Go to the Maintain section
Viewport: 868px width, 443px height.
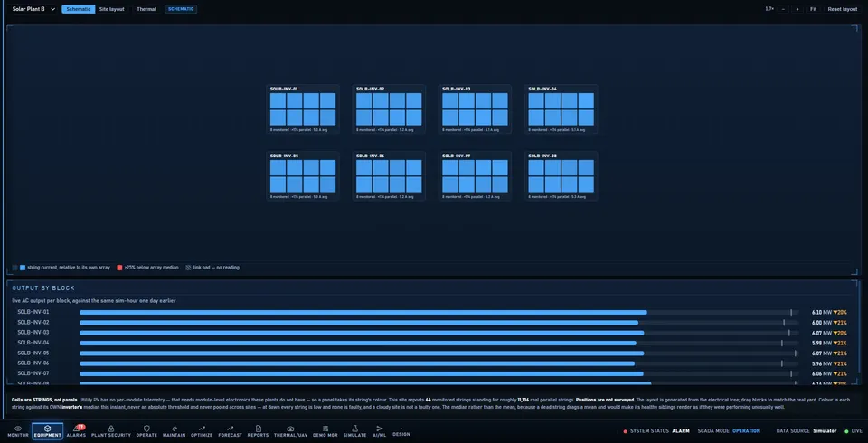coord(174,431)
